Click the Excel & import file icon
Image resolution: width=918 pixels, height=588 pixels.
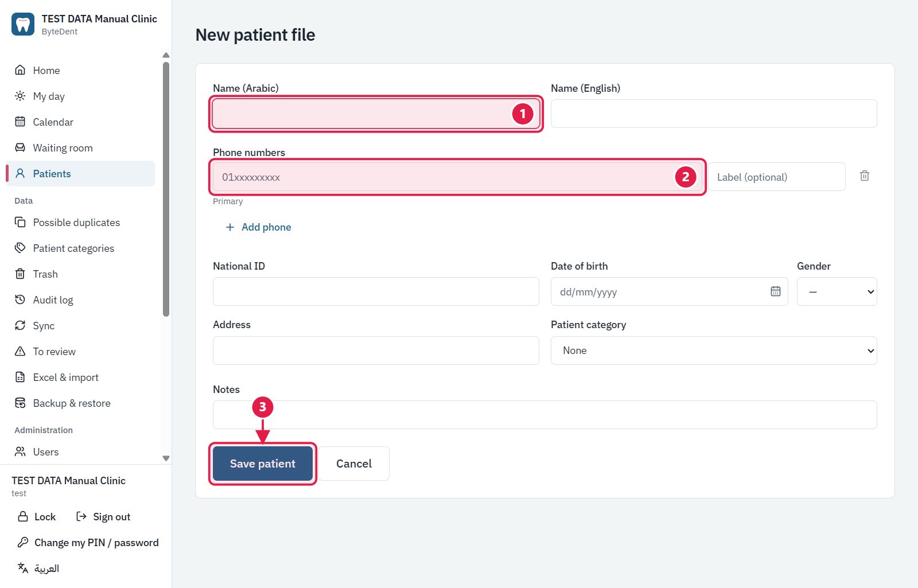tap(20, 377)
